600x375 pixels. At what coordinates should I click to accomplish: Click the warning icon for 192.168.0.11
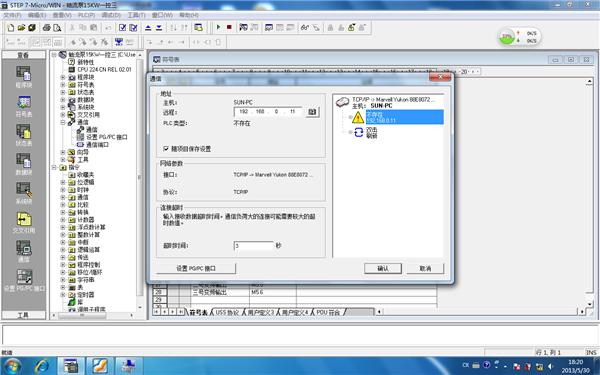click(x=358, y=117)
